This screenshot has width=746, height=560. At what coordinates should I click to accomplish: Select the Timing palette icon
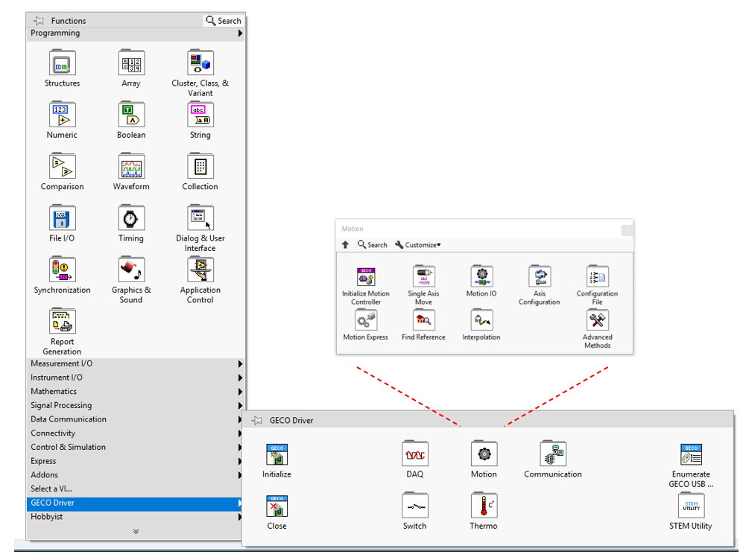tap(130, 219)
